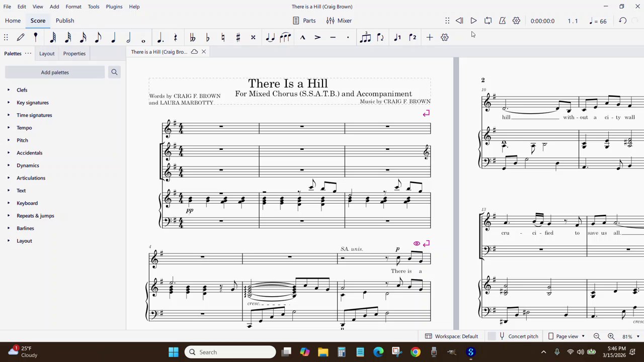Click Workspace: Default button
The height and width of the screenshot is (362, 644).
[451, 336]
